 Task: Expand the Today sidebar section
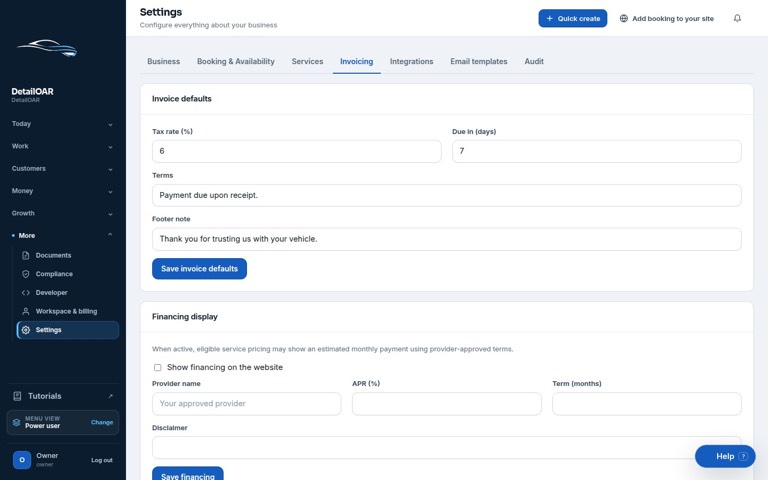[x=62, y=124]
